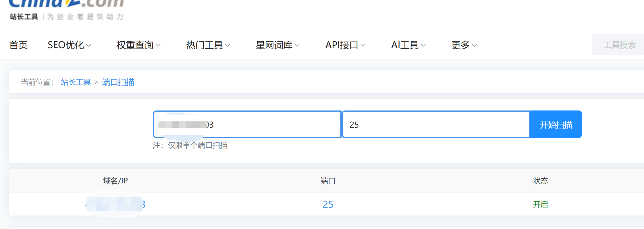The width and height of the screenshot is (644, 229).
Task: Focus the 工具搜索 search box
Action: click(x=618, y=44)
